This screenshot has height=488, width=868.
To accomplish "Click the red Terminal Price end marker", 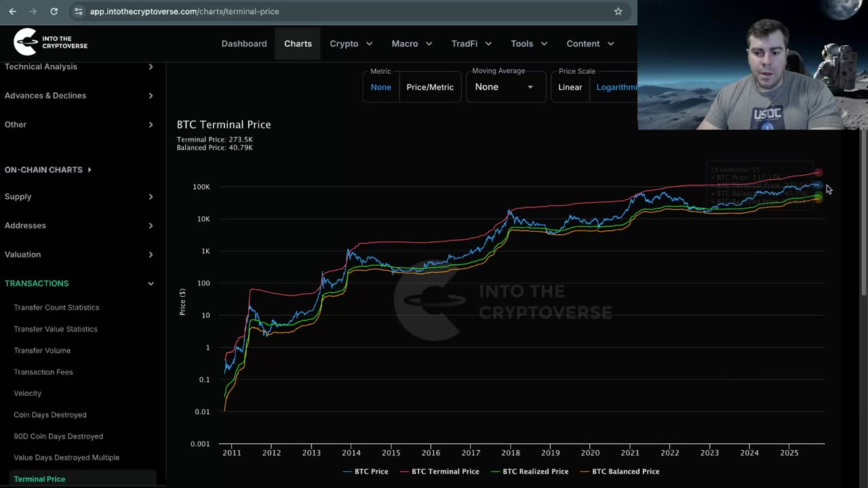I will click(818, 173).
